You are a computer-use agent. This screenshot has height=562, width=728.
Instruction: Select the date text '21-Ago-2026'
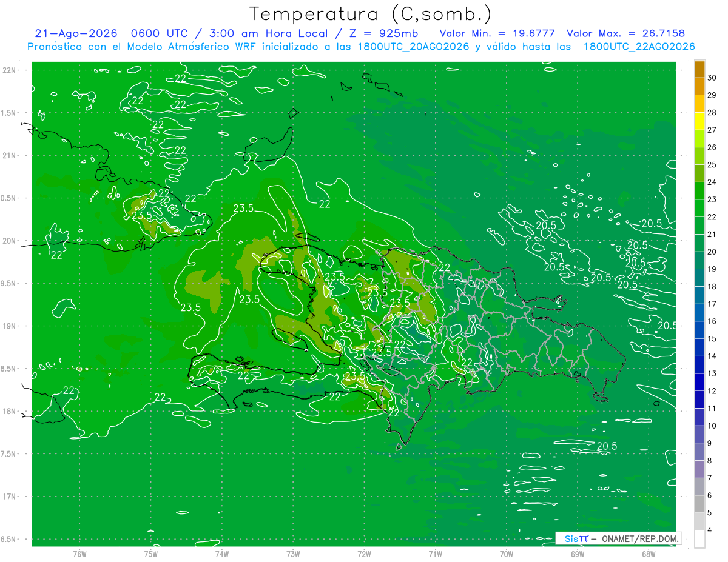(x=76, y=34)
